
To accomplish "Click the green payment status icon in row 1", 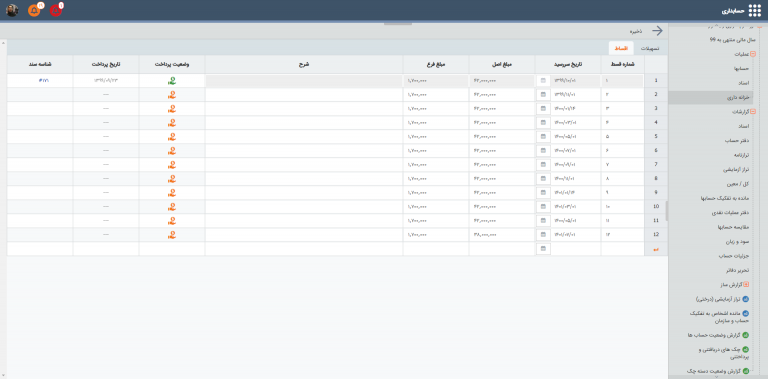I will [171, 81].
